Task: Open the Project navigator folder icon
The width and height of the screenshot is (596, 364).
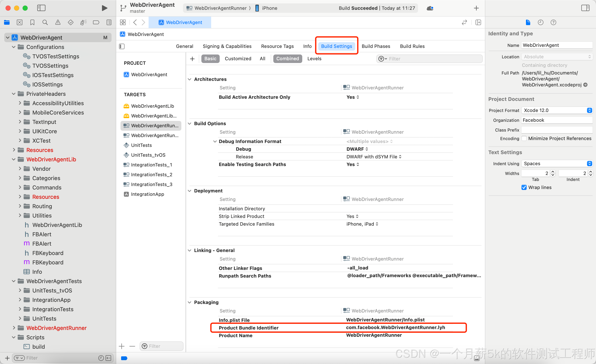Action: point(7,23)
